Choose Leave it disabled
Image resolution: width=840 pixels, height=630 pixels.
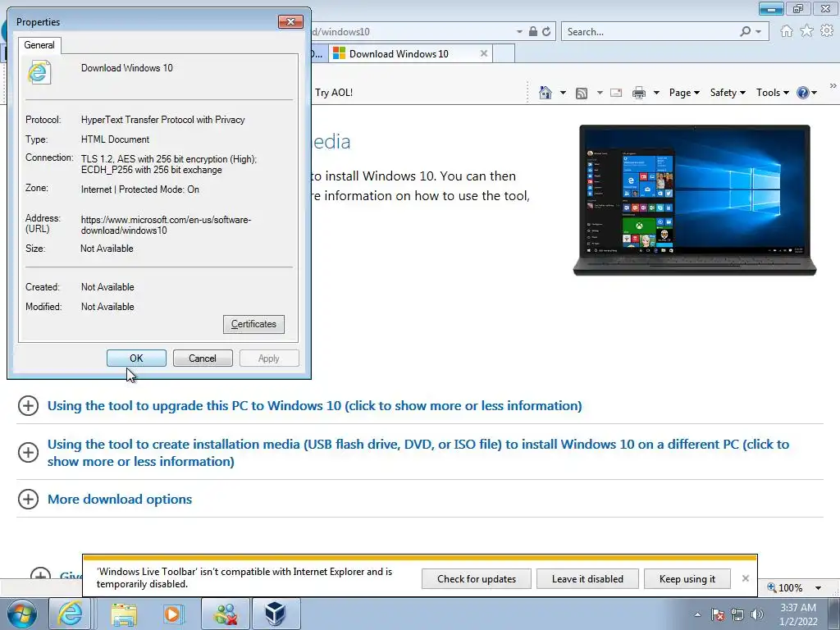[587, 579]
